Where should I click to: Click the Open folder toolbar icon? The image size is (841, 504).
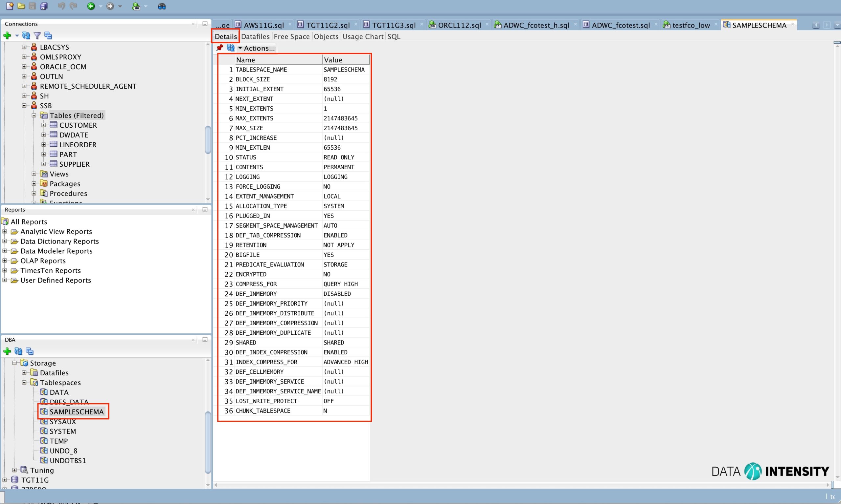pos(21,6)
